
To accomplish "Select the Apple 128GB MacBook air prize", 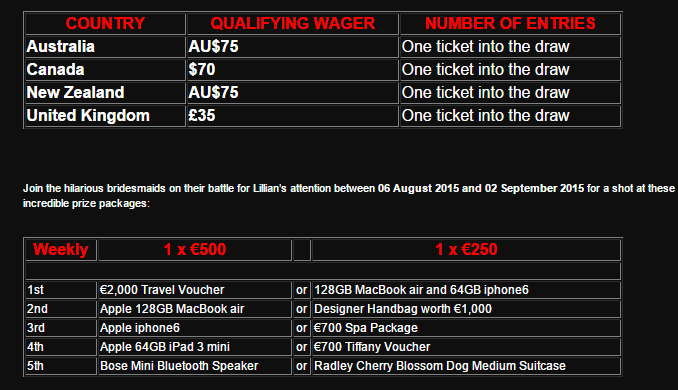I will pyautogui.click(x=195, y=309).
